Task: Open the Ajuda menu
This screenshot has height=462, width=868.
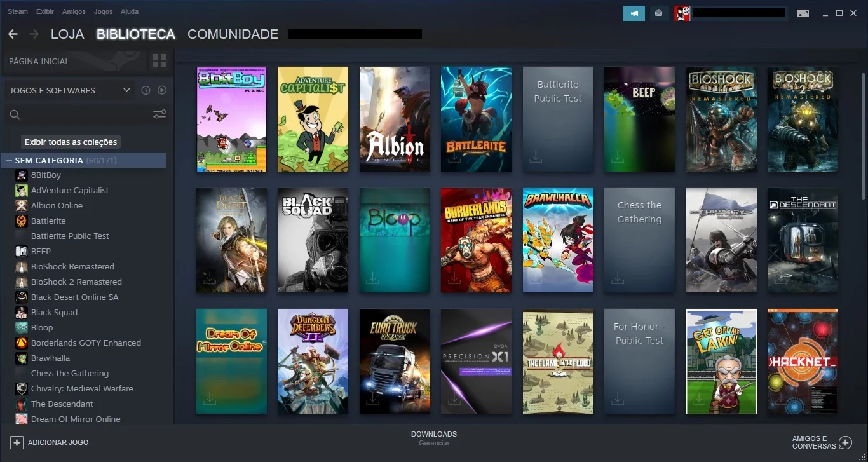Action: pyautogui.click(x=130, y=11)
